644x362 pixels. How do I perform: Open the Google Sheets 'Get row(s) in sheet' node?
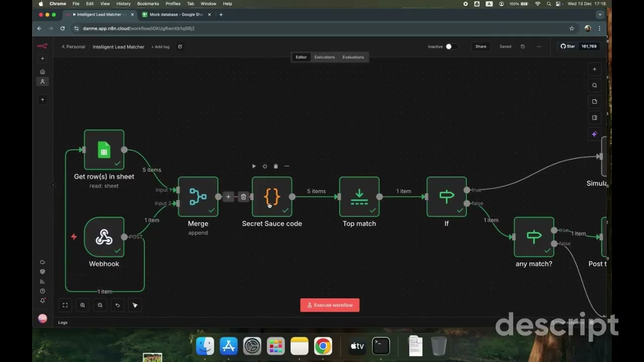coord(104,150)
